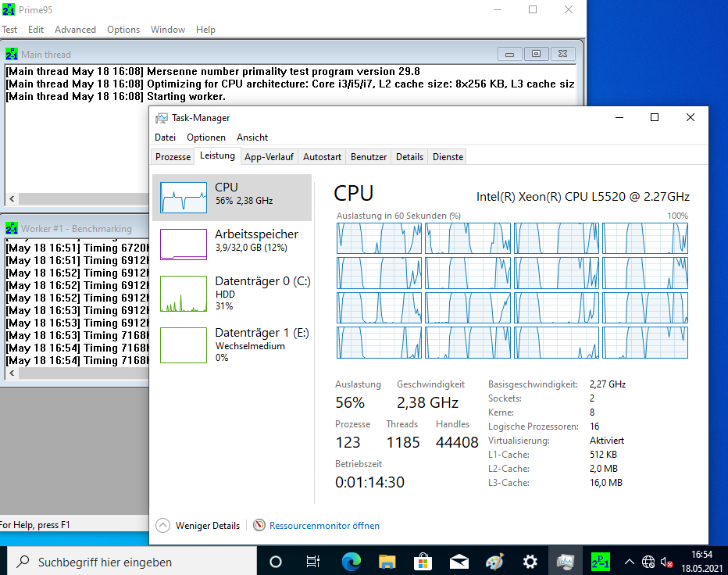Click Starting worker log line
Image resolution: width=728 pixels, height=575 pixels.
[116, 97]
